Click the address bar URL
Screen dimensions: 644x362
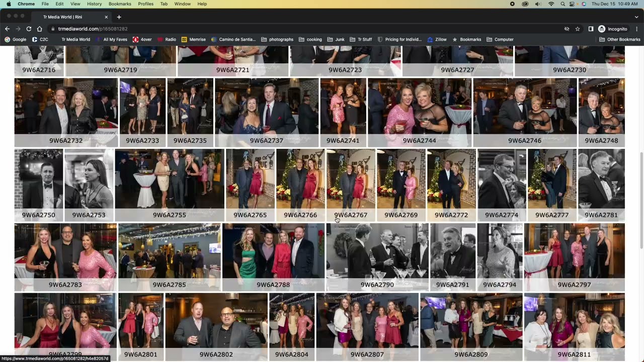[93, 29]
